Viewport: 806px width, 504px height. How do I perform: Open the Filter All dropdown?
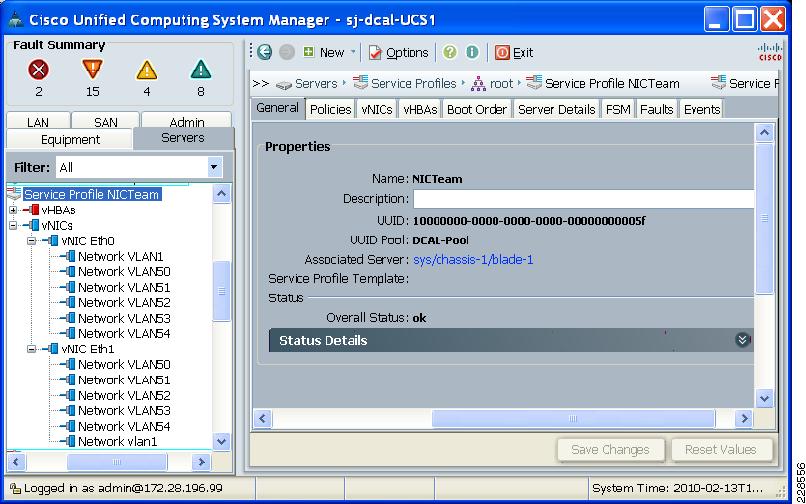(x=213, y=167)
